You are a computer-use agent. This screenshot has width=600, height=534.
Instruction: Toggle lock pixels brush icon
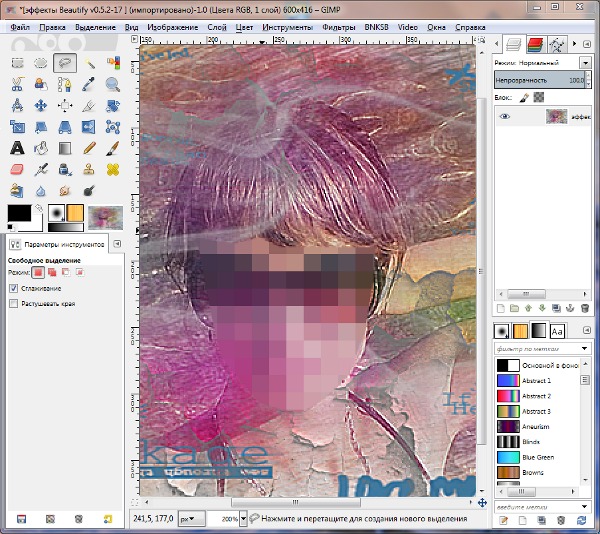point(524,98)
